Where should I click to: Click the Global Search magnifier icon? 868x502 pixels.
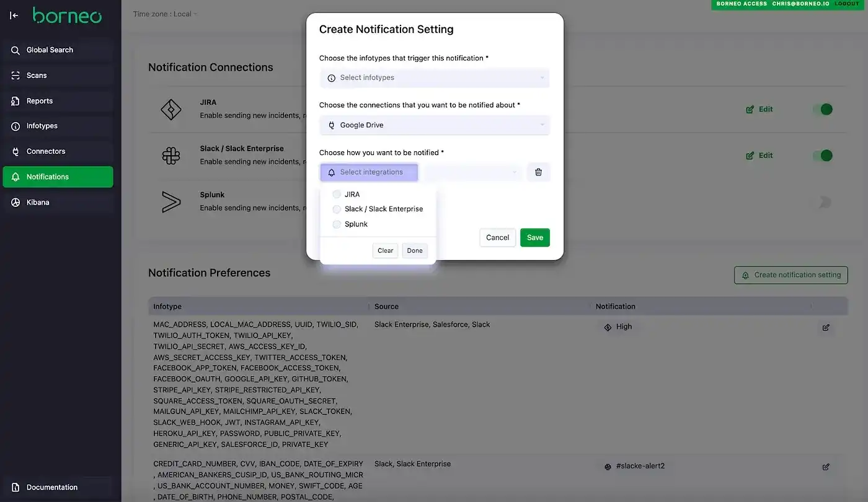15,50
